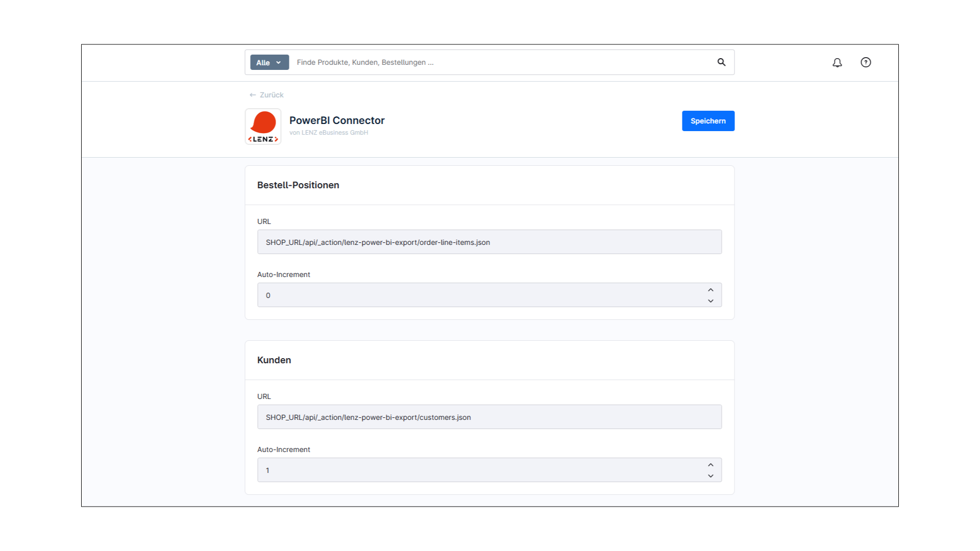Viewport: 980px width, 551px height.
Task: Open the Alle search filter dropdown
Action: point(269,62)
